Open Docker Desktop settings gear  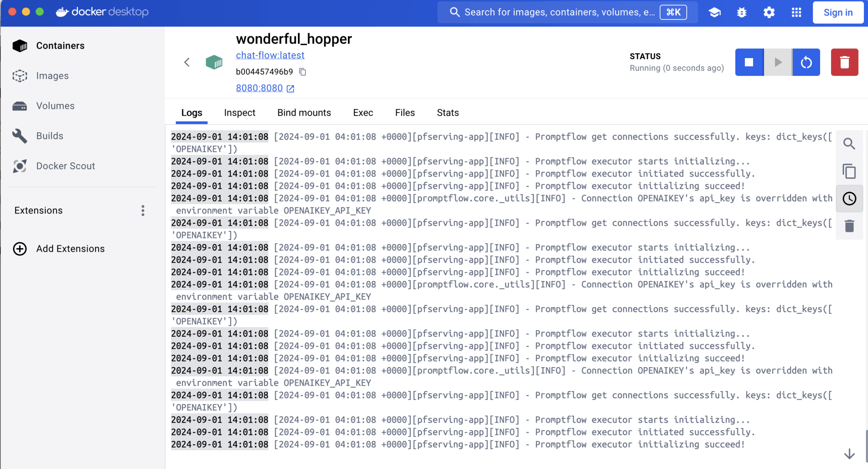click(769, 12)
